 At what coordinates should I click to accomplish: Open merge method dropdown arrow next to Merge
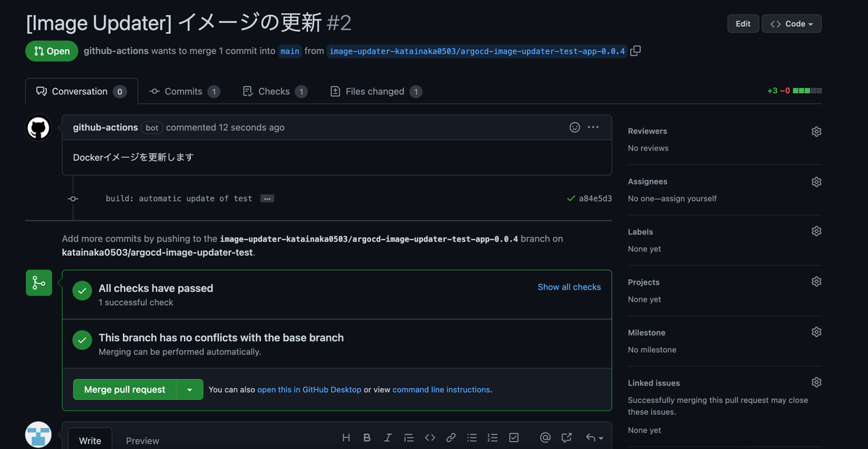click(190, 390)
